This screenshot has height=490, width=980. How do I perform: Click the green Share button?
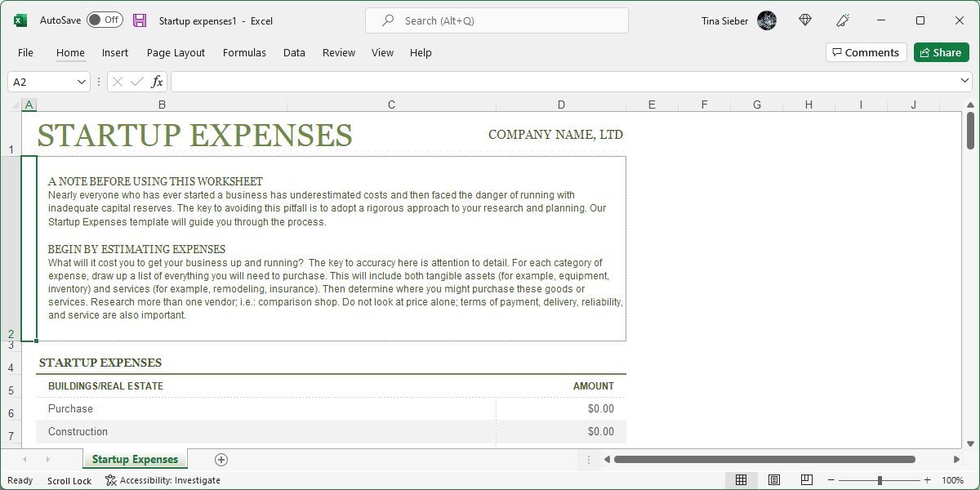pyautogui.click(x=941, y=51)
